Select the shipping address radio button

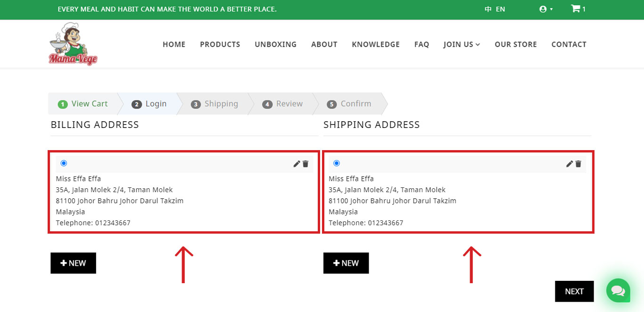coord(337,163)
